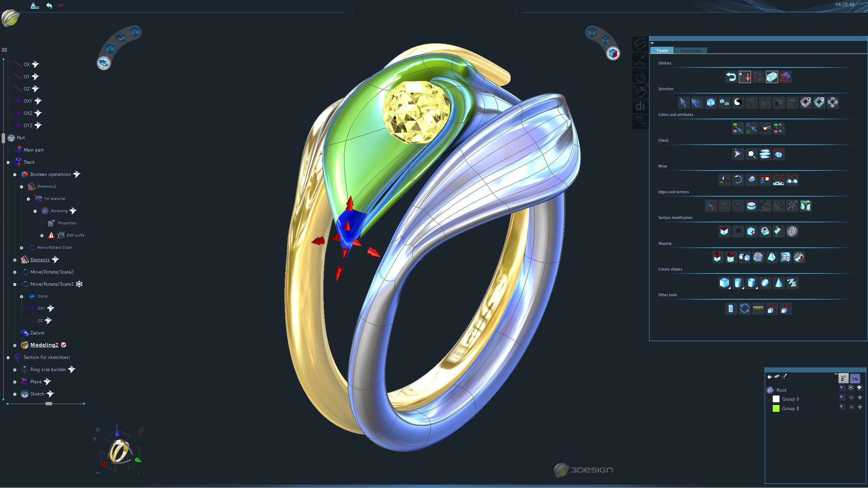The height and width of the screenshot is (488, 868).
Task: Click the yin-yang invert selection icon
Action: 738,102
